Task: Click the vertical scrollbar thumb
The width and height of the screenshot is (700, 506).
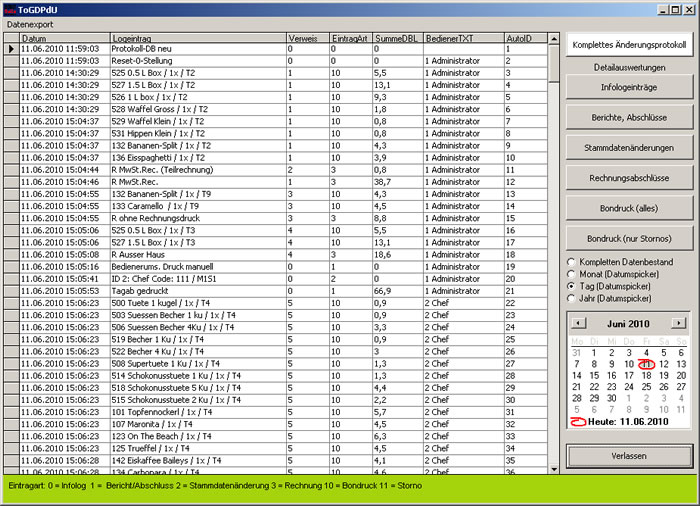Action: 554,64
